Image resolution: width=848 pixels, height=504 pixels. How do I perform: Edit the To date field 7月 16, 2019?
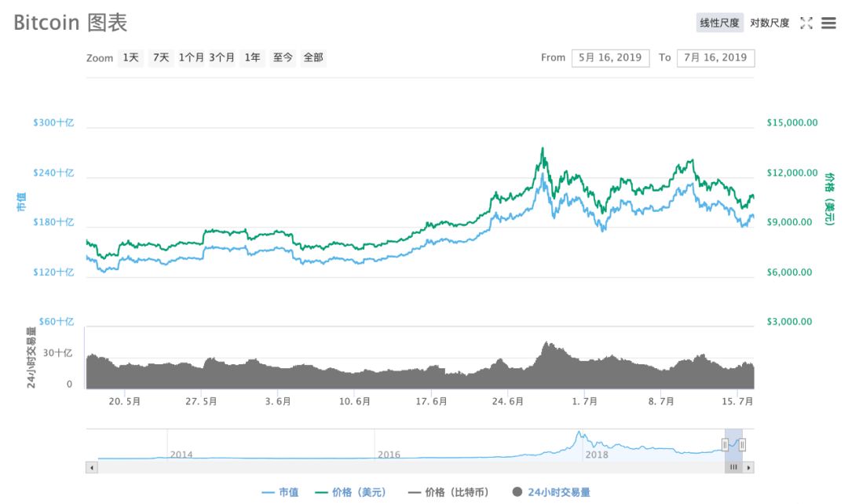click(x=715, y=58)
